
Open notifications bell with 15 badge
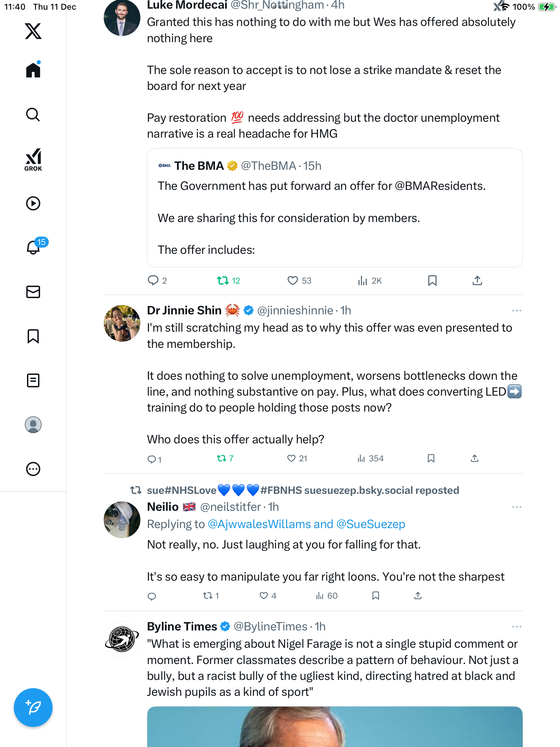tap(34, 247)
